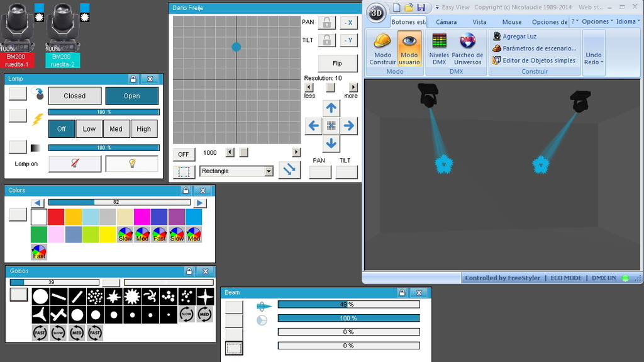Image resolution: width=644 pixels, height=362 pixels.
Task: Select the Fast rainbow effect in the bottom row
Action: point(39,252)
